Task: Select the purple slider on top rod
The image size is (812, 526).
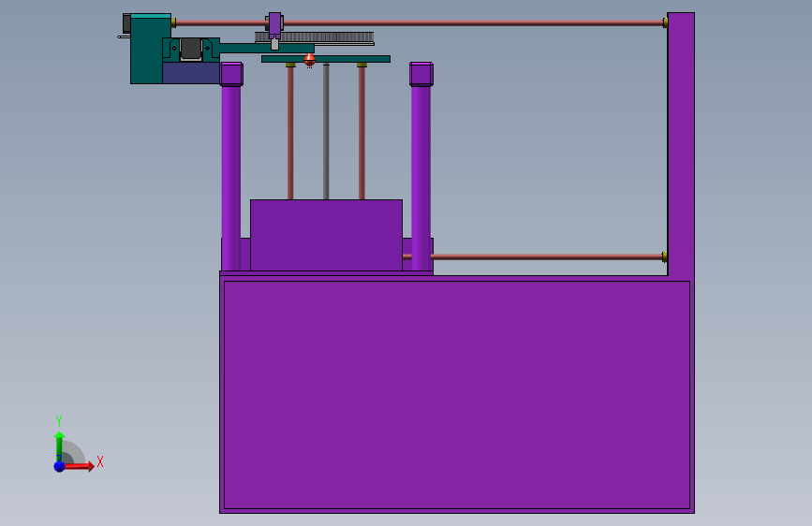Action: (x=275, y=25)
